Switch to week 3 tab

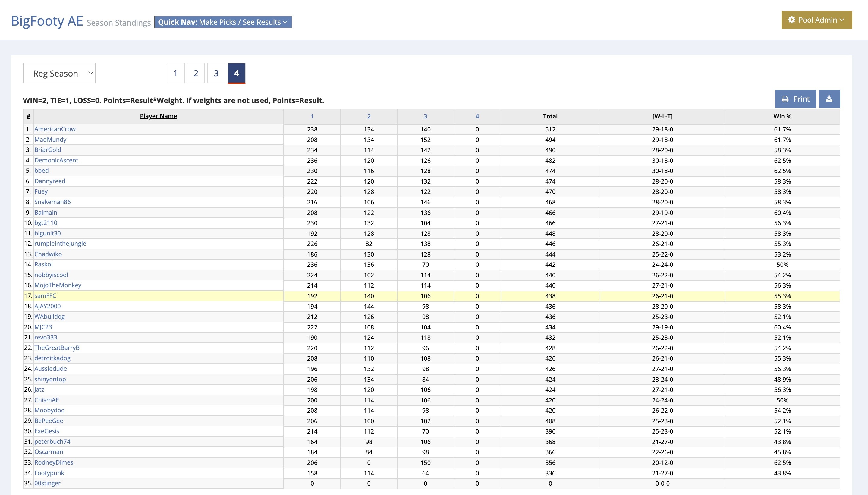point(216,73)
